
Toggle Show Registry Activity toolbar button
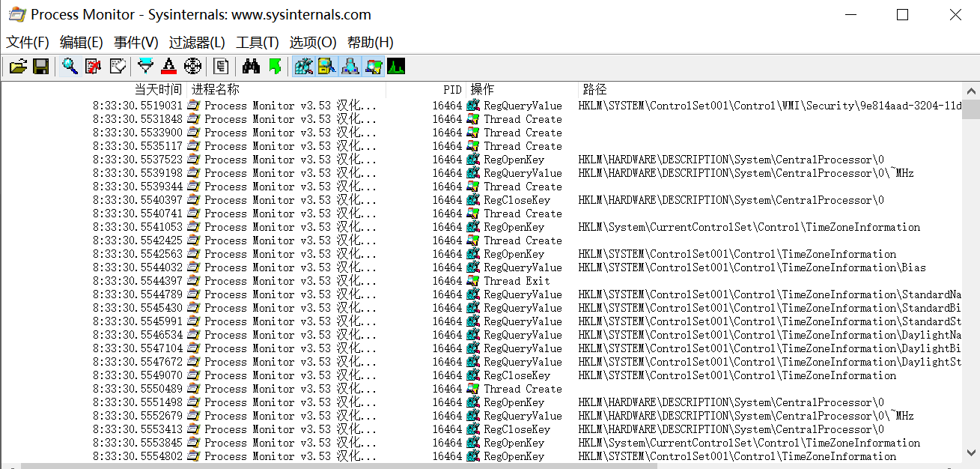303,67
